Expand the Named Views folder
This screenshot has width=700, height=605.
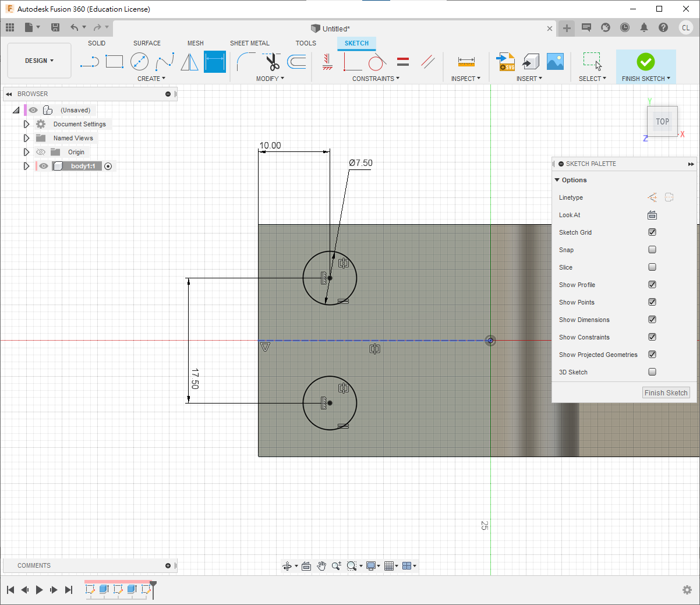(26, 138)
